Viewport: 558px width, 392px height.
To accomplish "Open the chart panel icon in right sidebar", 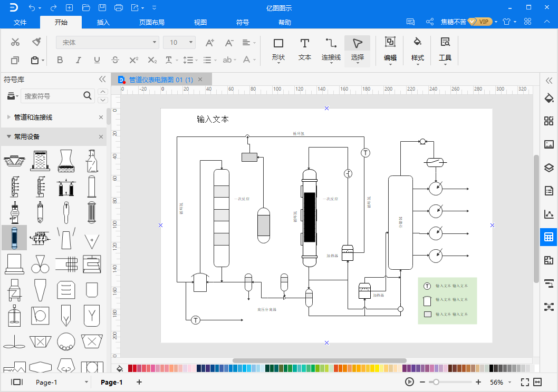I will [x=549, y=214].
